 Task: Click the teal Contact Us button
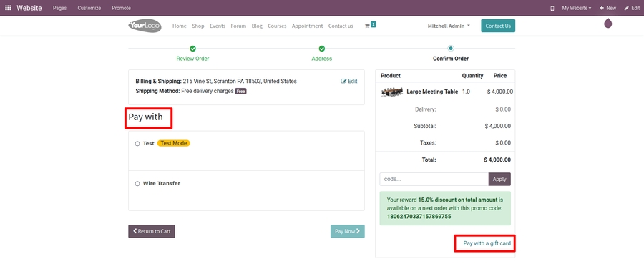(498, 26)
